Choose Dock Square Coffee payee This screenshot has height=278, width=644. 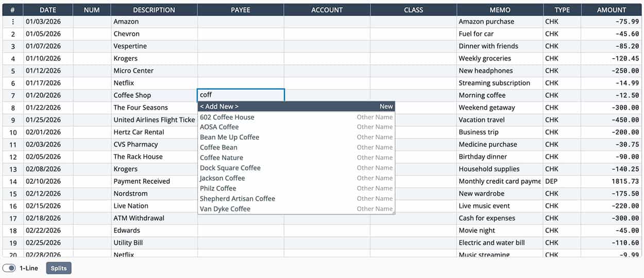tap(296, 168)
